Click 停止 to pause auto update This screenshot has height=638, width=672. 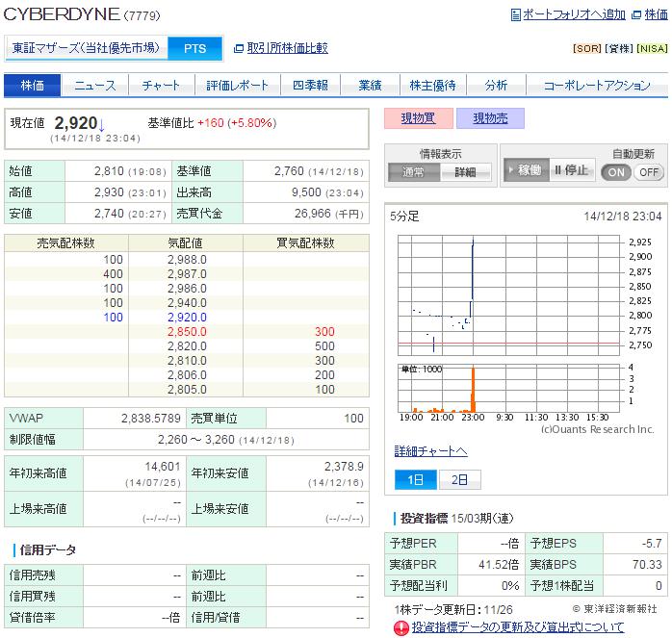click(572, 170)
